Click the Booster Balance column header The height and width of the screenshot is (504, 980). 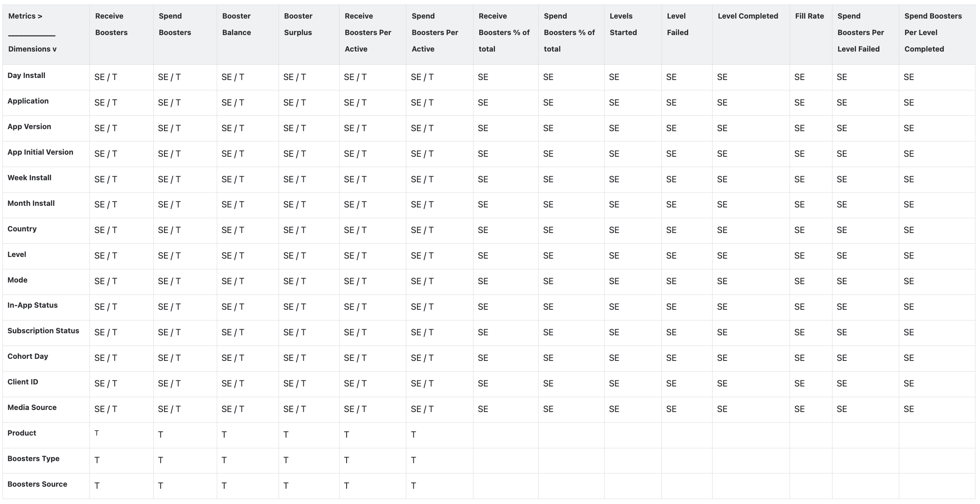(x=237, y=24)
